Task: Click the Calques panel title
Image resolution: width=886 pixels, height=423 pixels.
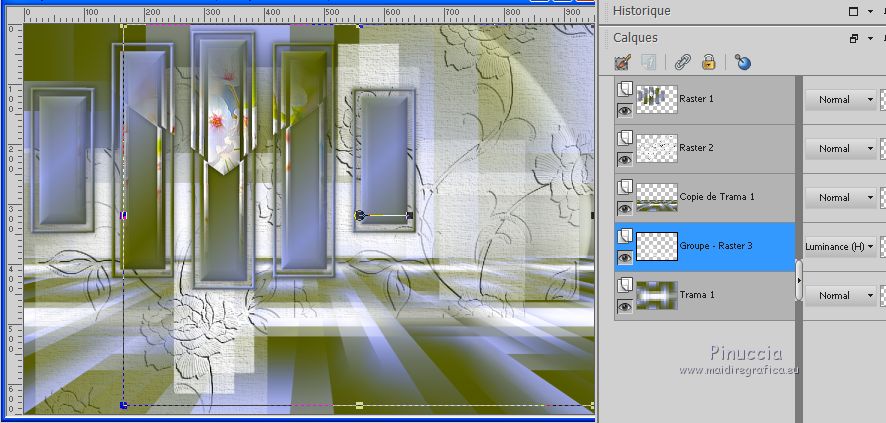Action: pos(636,38)
